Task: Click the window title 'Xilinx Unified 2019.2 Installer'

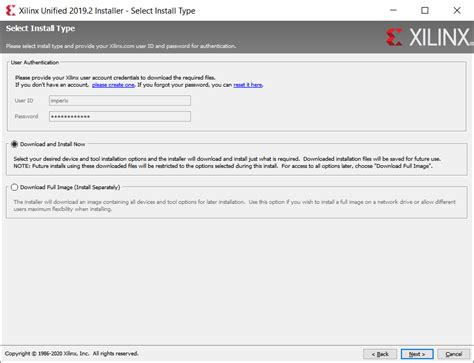Action: [x=71, y=11]
